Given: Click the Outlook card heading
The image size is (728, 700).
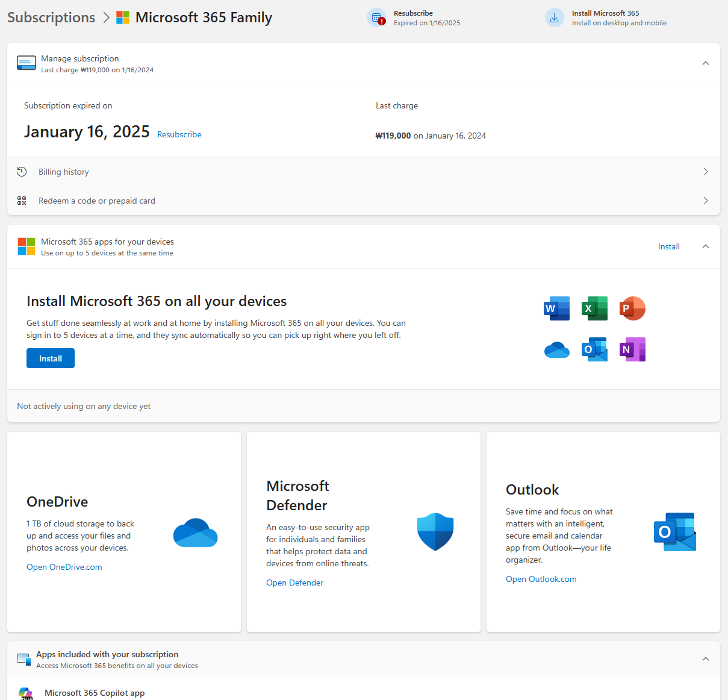Looking at the screenshot, I should pos(532,490).
